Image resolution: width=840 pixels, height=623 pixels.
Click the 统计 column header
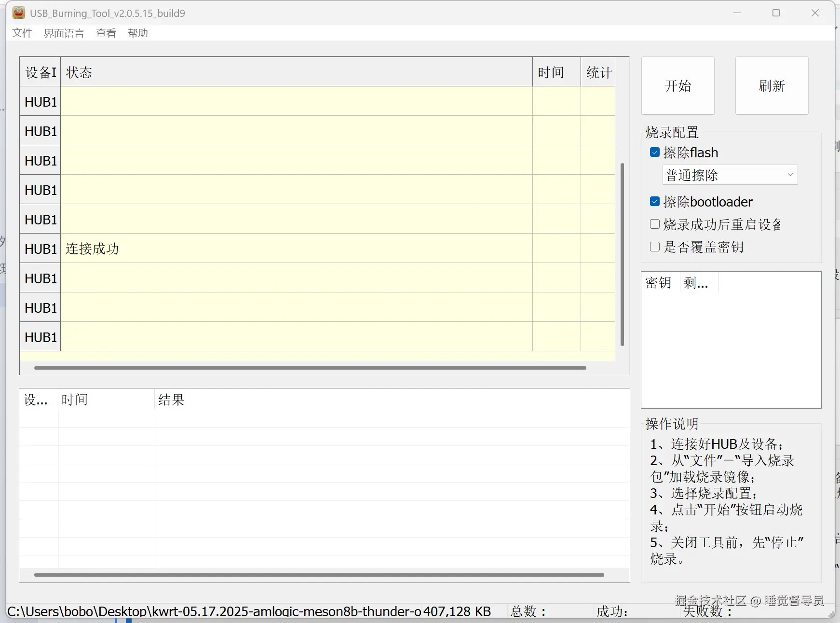click(x=598, y=72)
